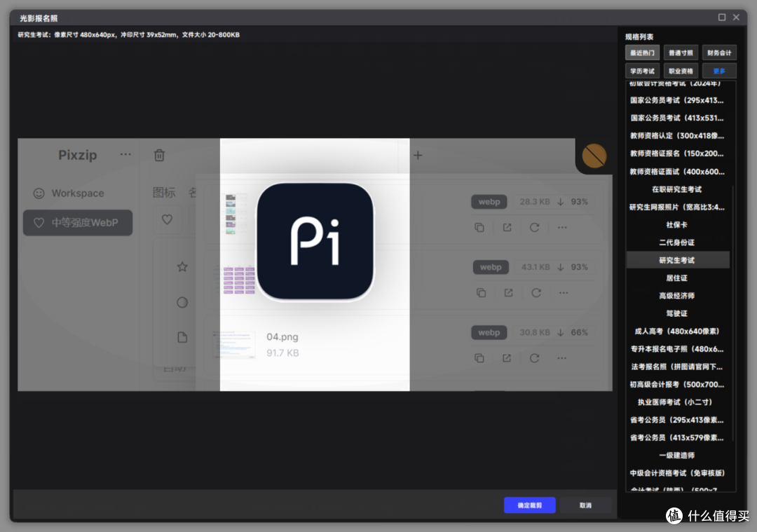Close the 光影报名照 dialog
This screenshot has height=532, width=757.
tap(736, 17)
